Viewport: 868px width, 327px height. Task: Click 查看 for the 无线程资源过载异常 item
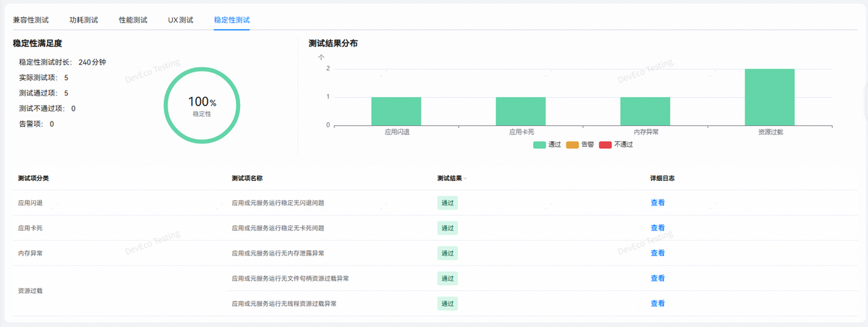(x=658, y=304)
